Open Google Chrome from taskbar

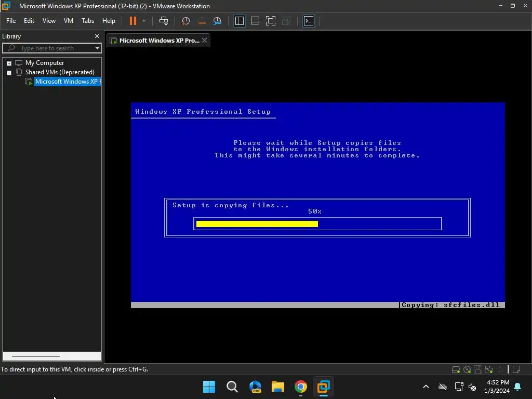coord(301,387)
